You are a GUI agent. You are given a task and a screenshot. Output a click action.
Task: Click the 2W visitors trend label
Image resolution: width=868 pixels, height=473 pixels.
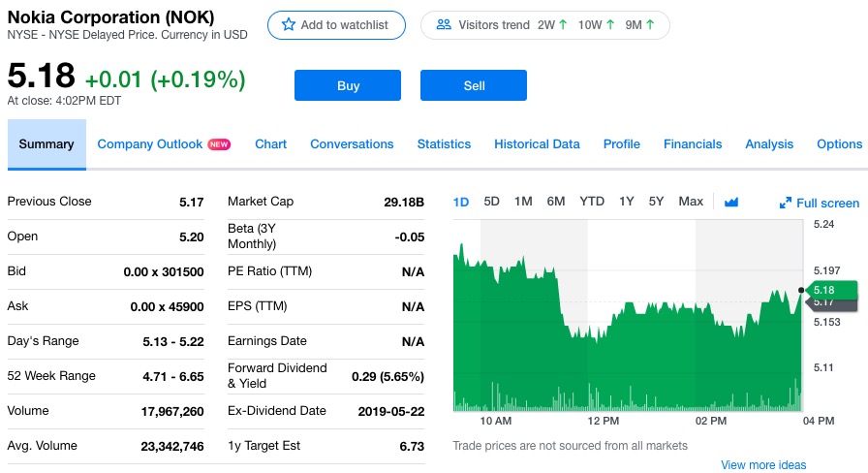[x=545, y=25]
